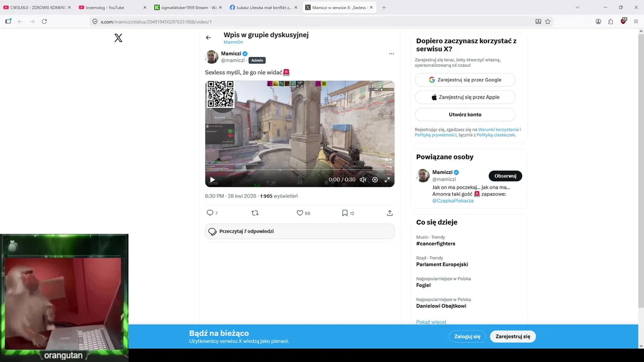Open the 'Parlament Europejski' trend
644x362 pixels.
442,264
